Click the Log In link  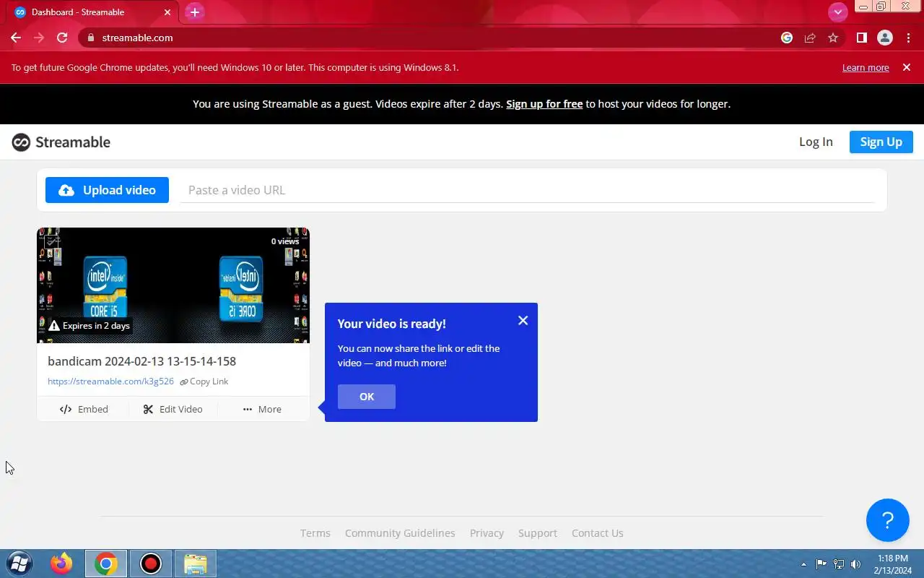(x=816, y=142)
